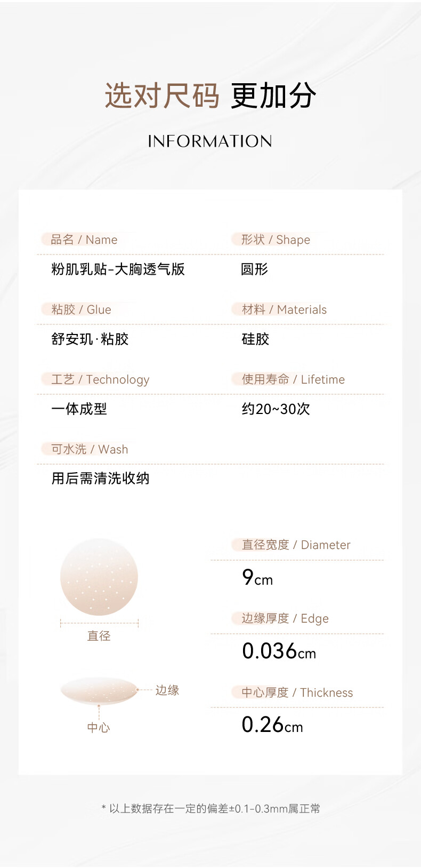Image resolution: width=421 pixels, height=868 pixels.
Task: Click the 中心 annotation under side view
Action: [99, 728]
